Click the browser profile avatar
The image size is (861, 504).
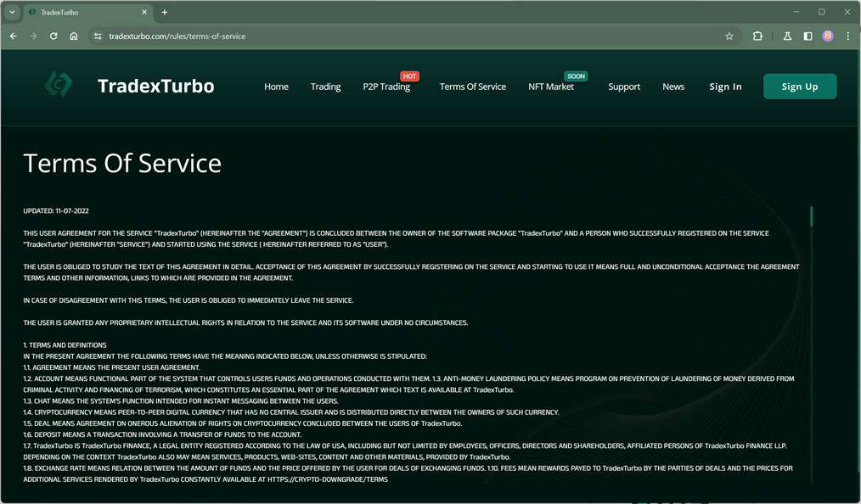click(827, 36)
